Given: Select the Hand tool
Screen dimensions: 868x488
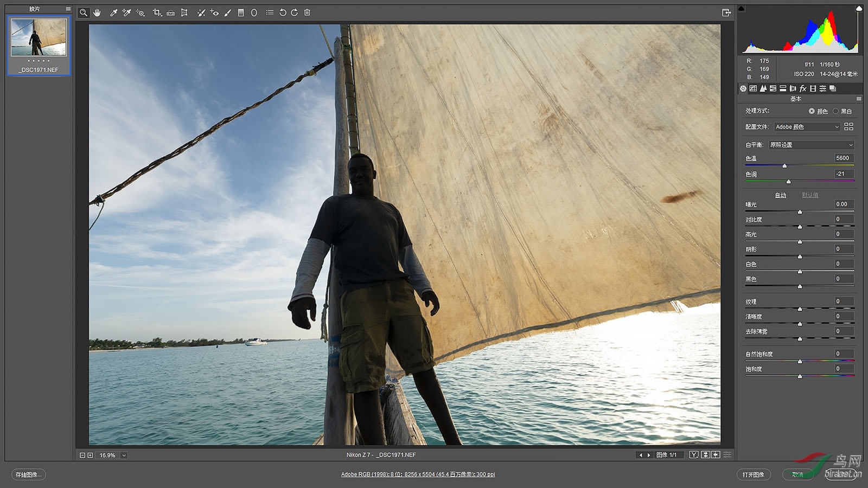Looking at the screenshot, I should pyautogui.click(x=97, y=12).
